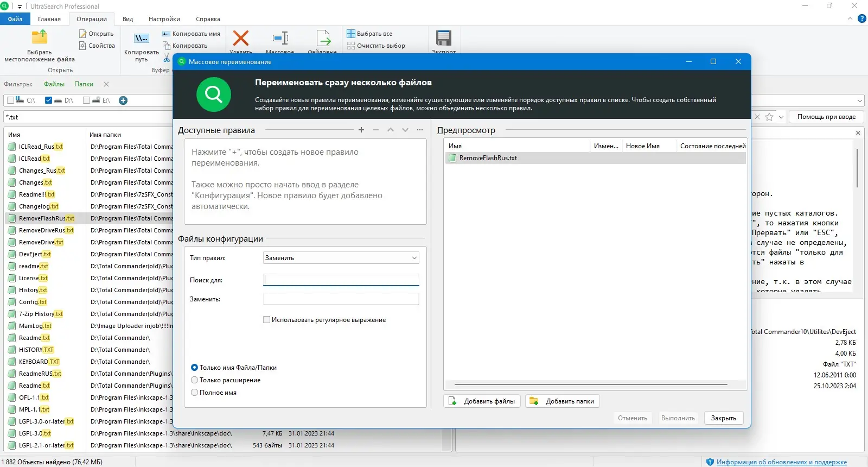
Task: Click the Массовое rename icon in ribbon
Action: tap(280, 39)
